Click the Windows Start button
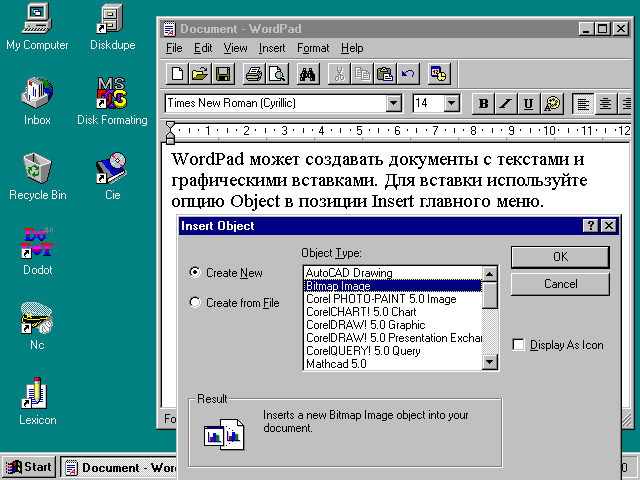Image resolution: width=640 pixels, height=480 pixels. tap(29, 467)
